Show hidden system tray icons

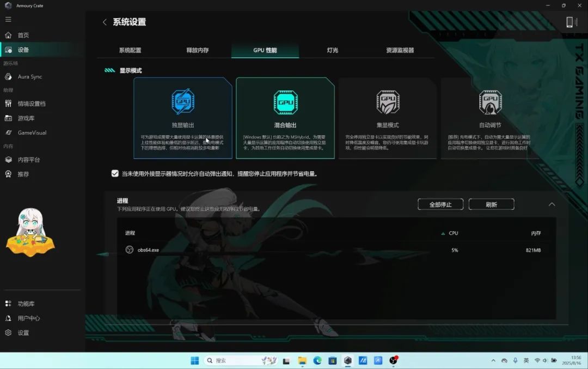tap(493, 361)
